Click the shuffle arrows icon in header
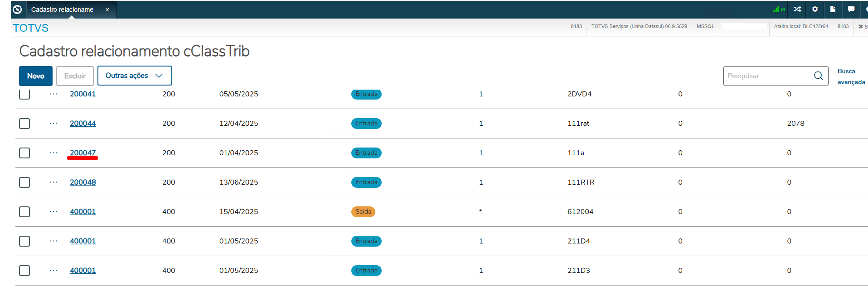Image resolution: width=868 pixels, height=286 pixels. [797, 9]
